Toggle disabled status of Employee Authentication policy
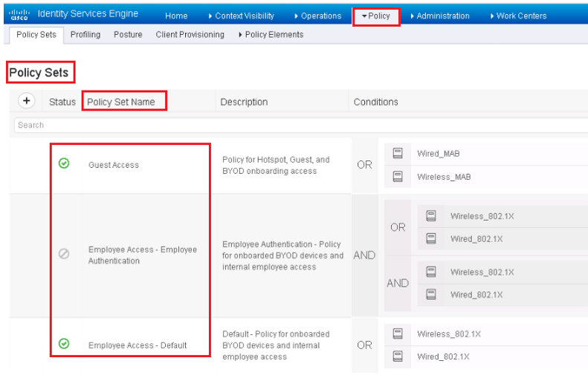 point(64,254)
